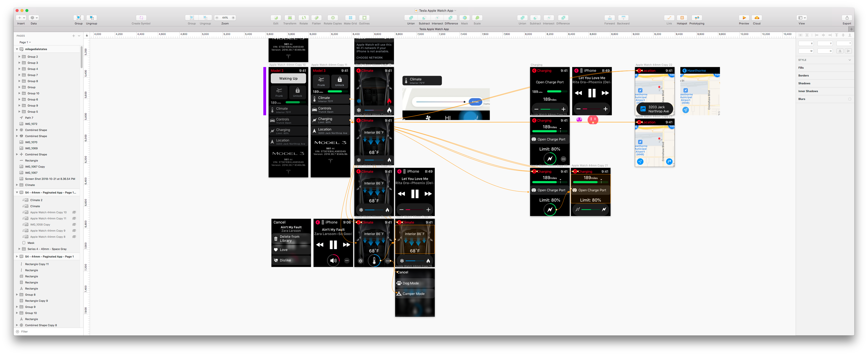
Task: Click the prototyping Link icon
Action: 669,18
